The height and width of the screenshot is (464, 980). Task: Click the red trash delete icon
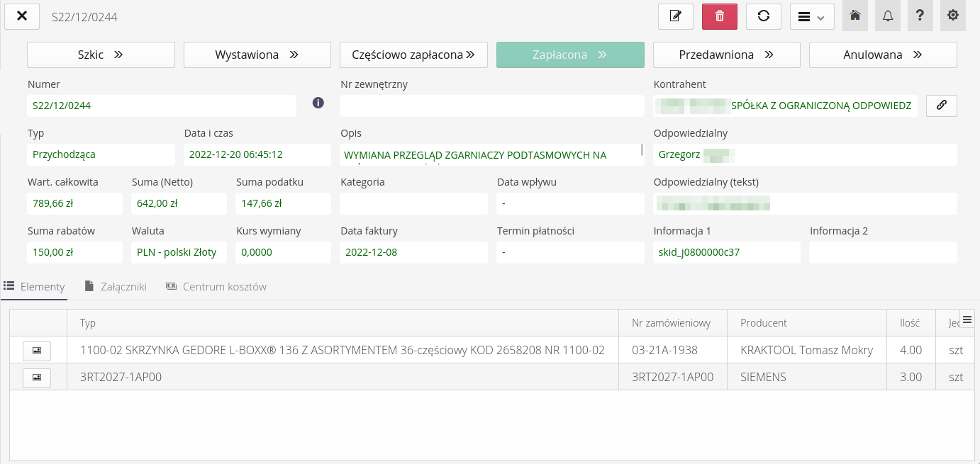(719, 16)
